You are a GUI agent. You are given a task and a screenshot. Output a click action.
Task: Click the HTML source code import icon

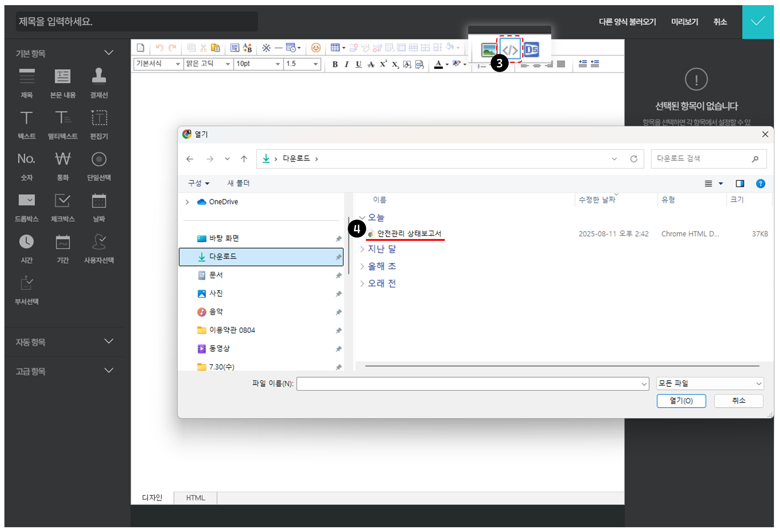coord(510,50)
